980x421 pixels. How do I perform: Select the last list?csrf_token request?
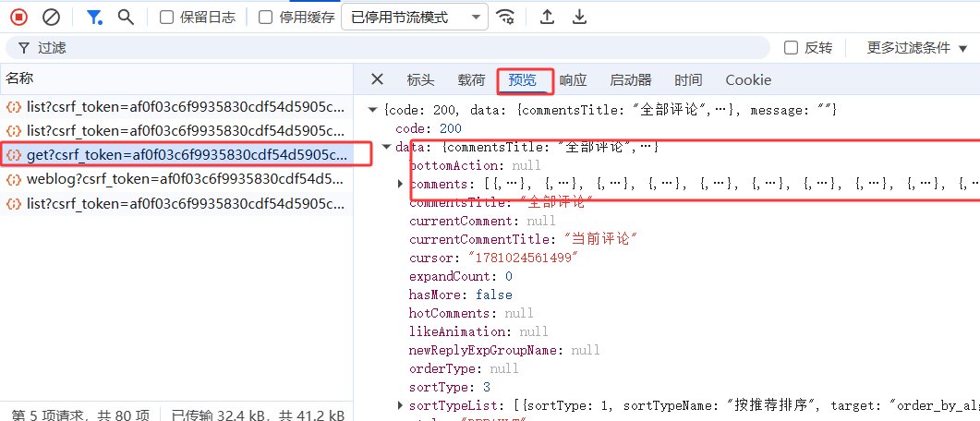coord(176,204)
